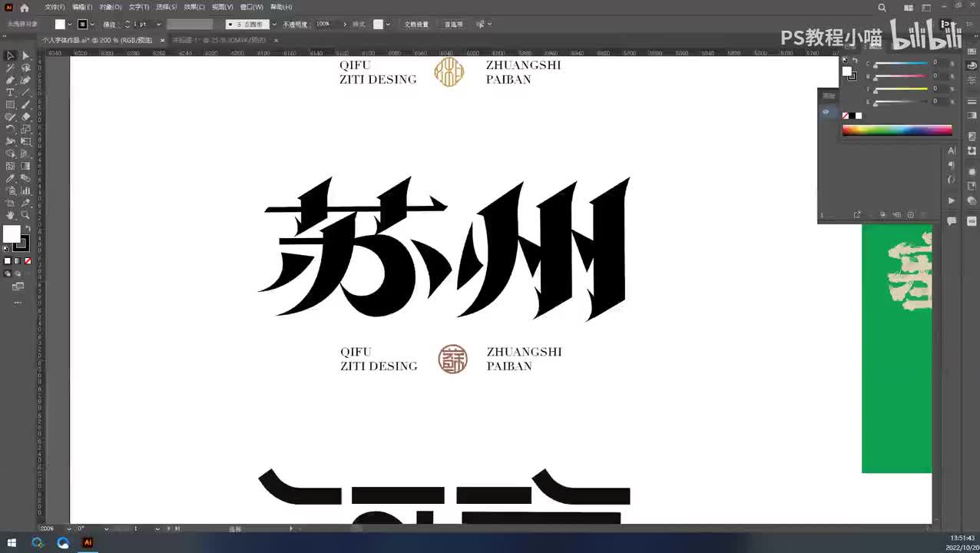Open 编辑(E) menu
Image resolution: width=980 pixels, height=553 pixels.
pyautogui.click(x=82, y=7)
